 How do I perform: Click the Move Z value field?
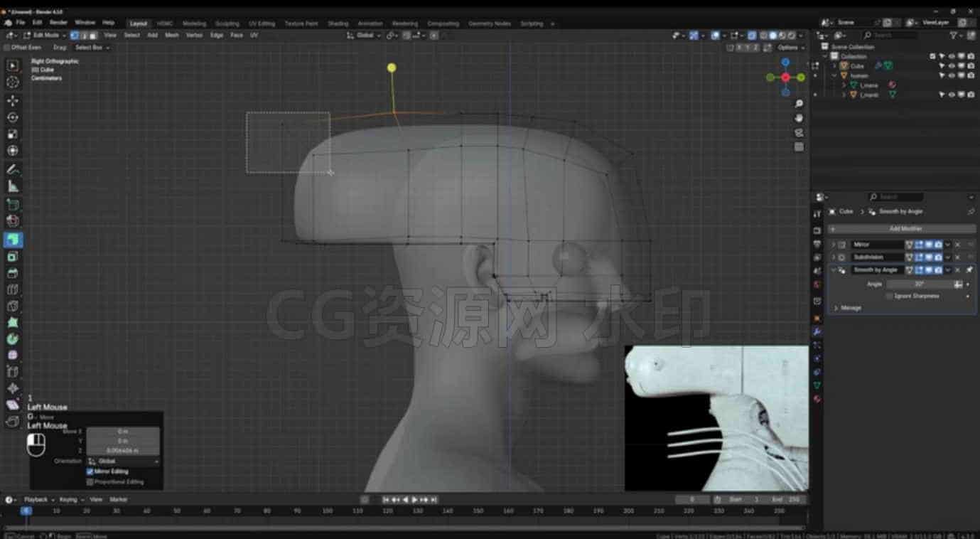pos(122,450)
